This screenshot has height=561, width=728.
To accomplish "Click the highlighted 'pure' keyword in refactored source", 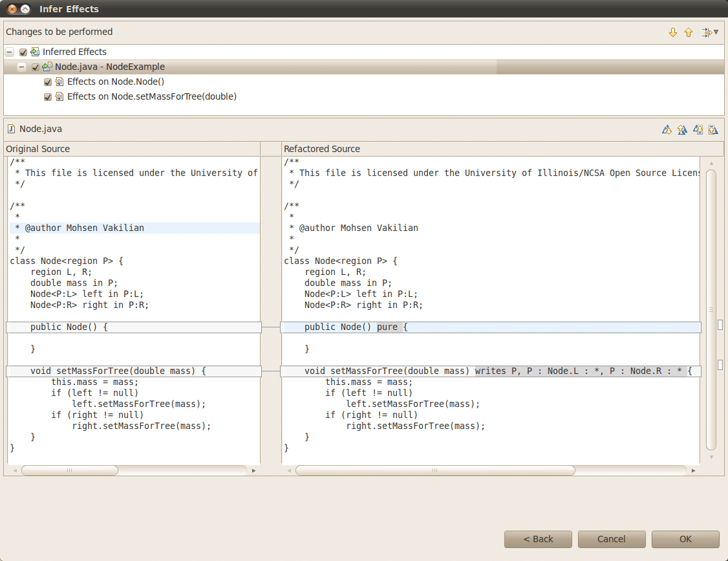I will 387,327.
